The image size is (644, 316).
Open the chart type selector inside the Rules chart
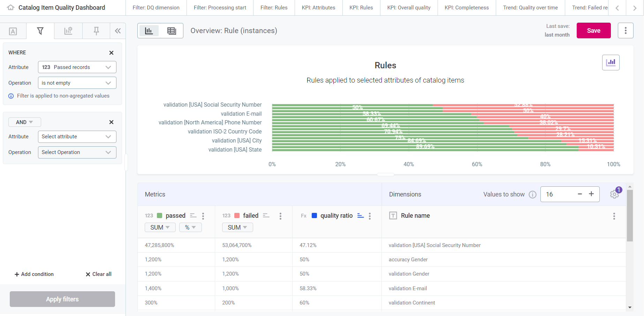(611, 62)
